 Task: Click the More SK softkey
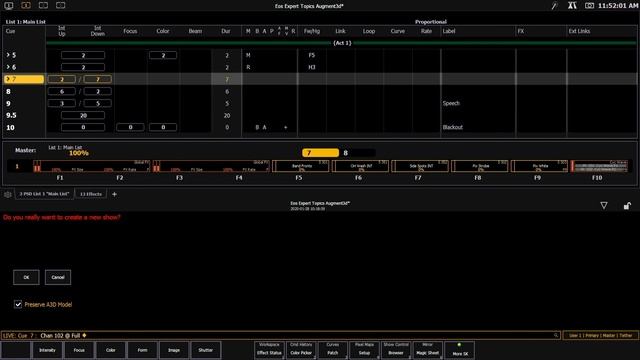pos(460,350)
